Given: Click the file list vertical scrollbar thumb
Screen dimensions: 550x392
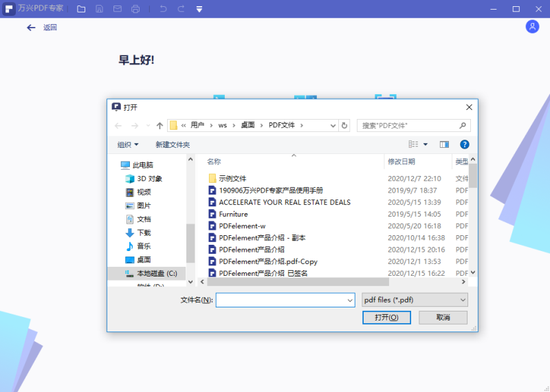Looking at the screenshot, I should pos(473,175).
